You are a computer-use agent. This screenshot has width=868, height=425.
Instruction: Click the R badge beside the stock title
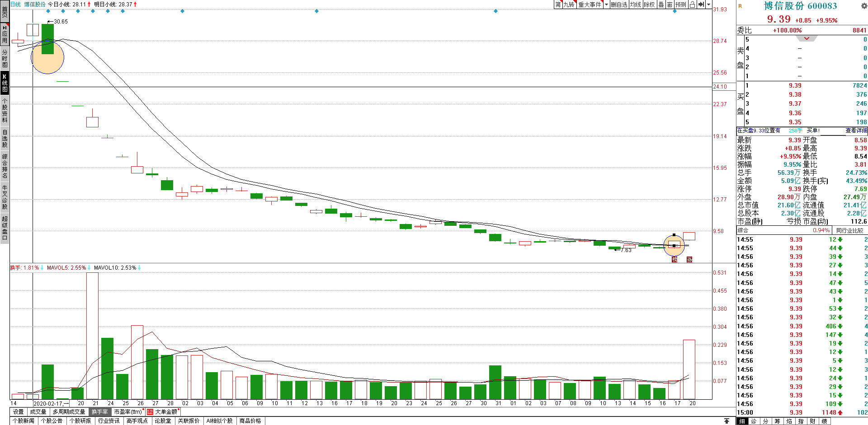pyautogui.click(x=740, y=6)
